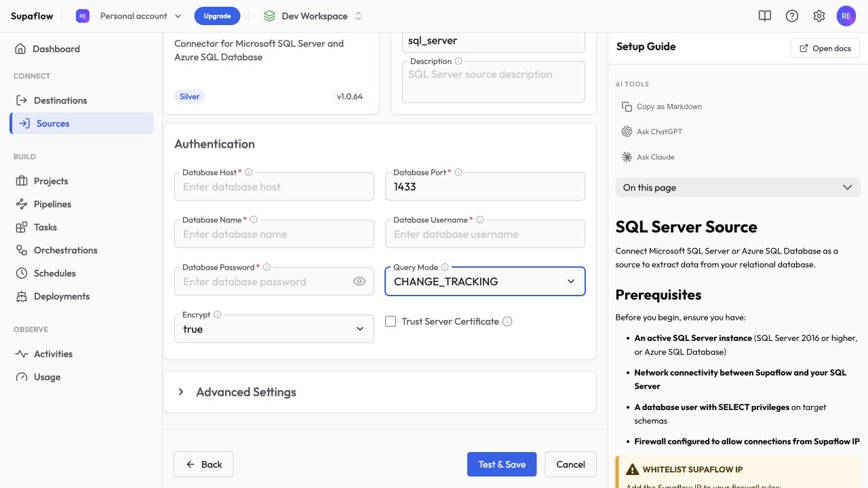Click the Copy as Markdown icon

(627, 106)
